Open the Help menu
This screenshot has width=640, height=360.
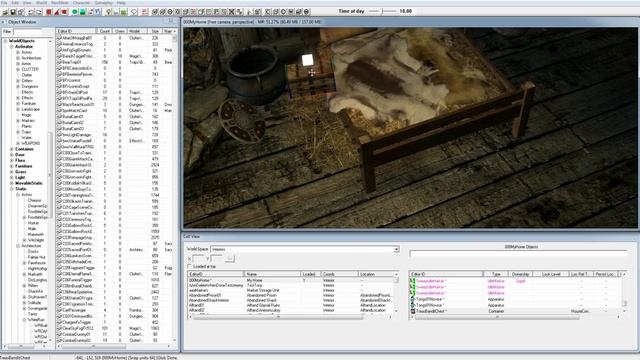[121, 2]
